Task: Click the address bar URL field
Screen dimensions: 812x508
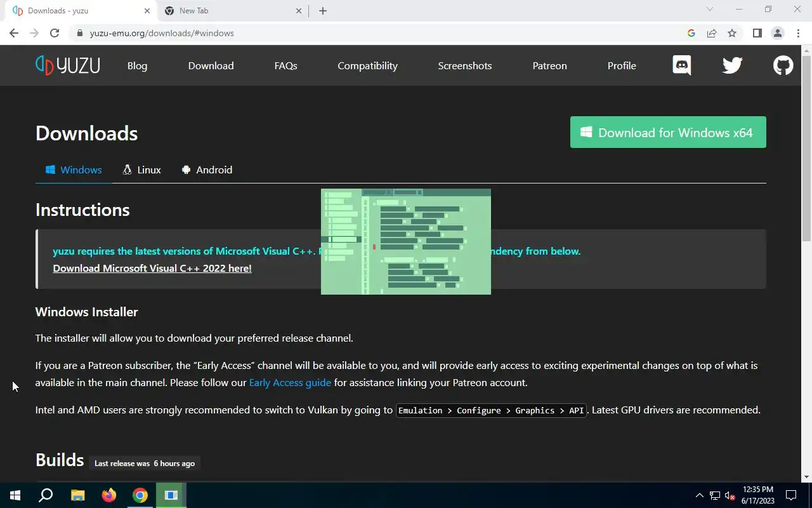Action: click(x=381, y=33)
